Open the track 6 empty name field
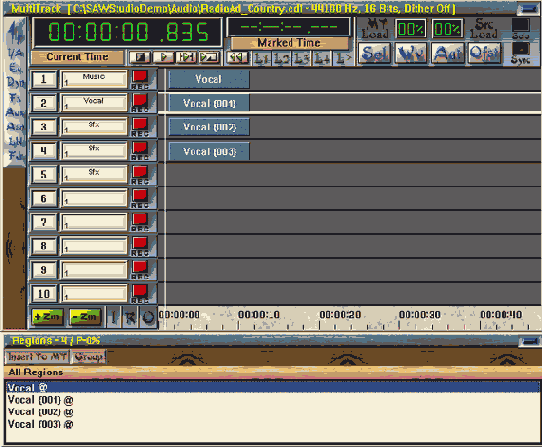The width and height of the screenshot is (542, 447). tap(94, 198)
